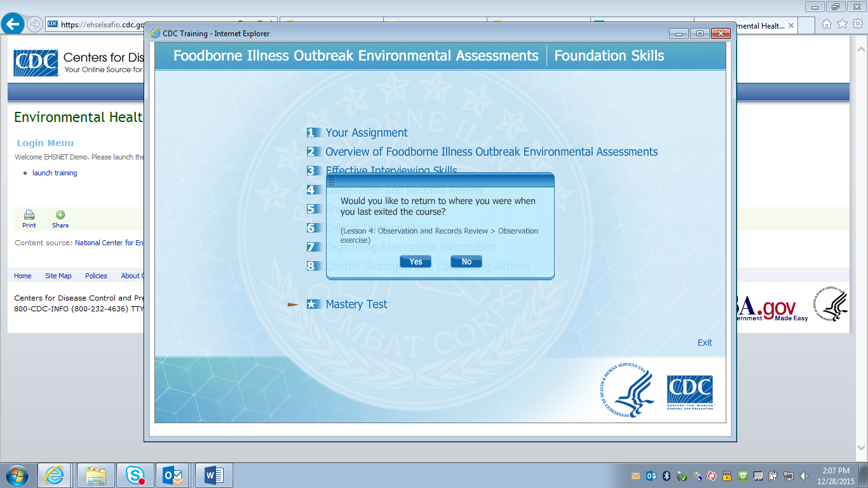Open the Mastery Test link

tap(356, 304)
